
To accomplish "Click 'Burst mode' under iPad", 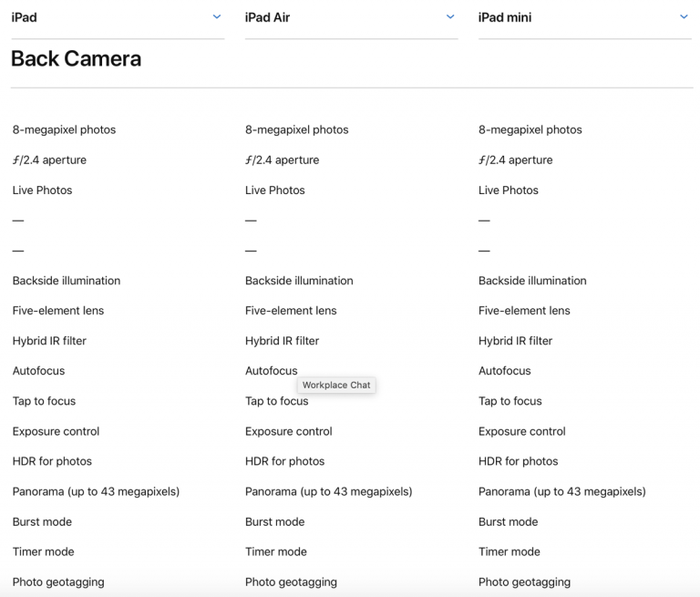I will 42,521.
